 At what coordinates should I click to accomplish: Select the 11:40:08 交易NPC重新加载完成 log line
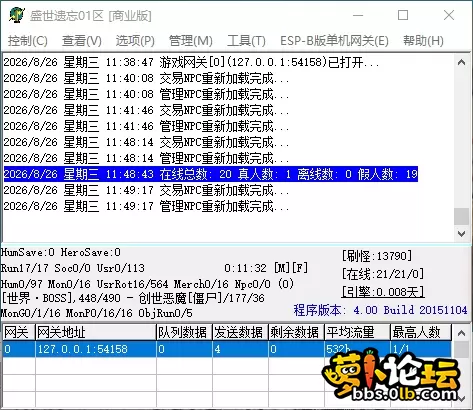[146, 78]
